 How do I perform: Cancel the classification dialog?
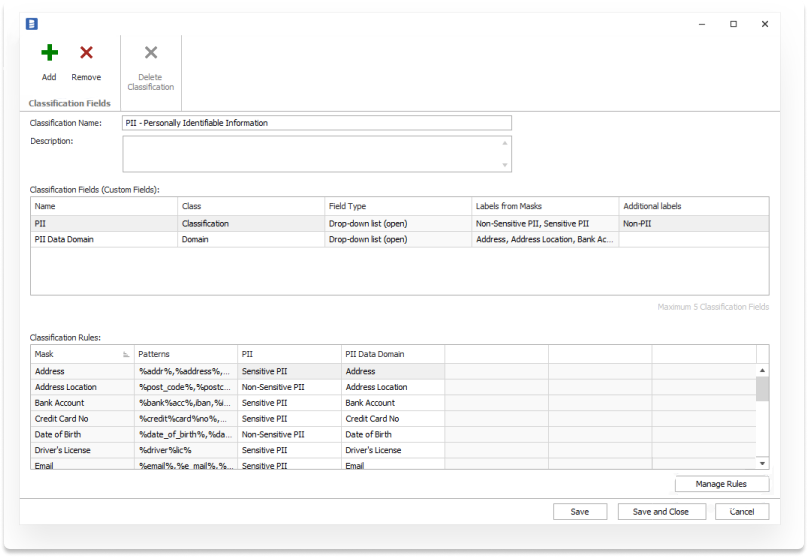pos(742,511)
